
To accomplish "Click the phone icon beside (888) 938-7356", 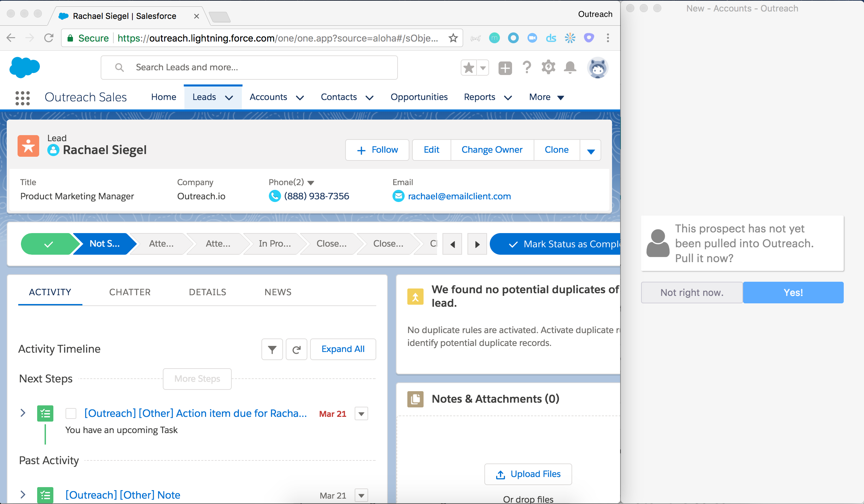I will [x=275, y=196].
